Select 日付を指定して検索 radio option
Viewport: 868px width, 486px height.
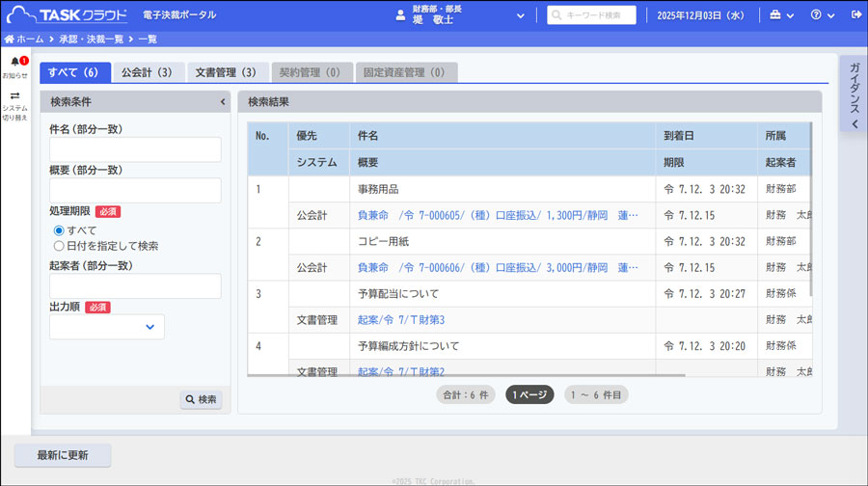click(x=59, y=246)
